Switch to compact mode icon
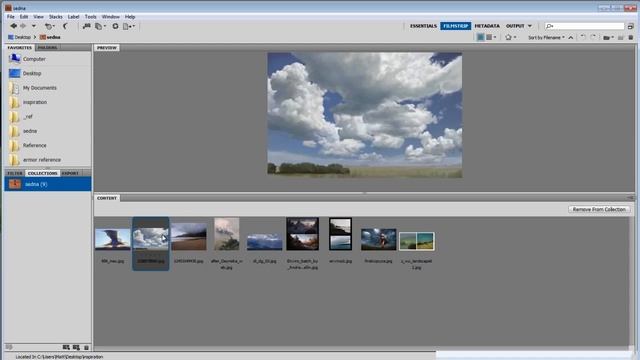Screen dimensions: 640x360 pos(631,26)
